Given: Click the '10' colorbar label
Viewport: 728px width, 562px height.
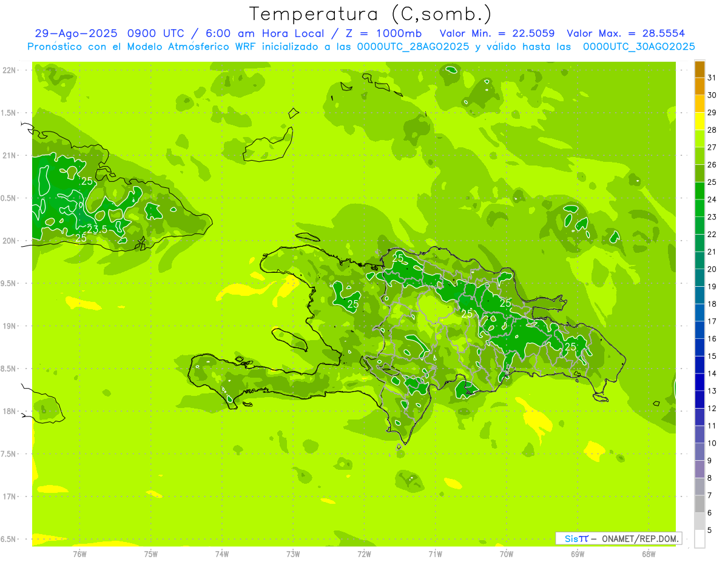Looking at the screenshot, I should (712, 443).
